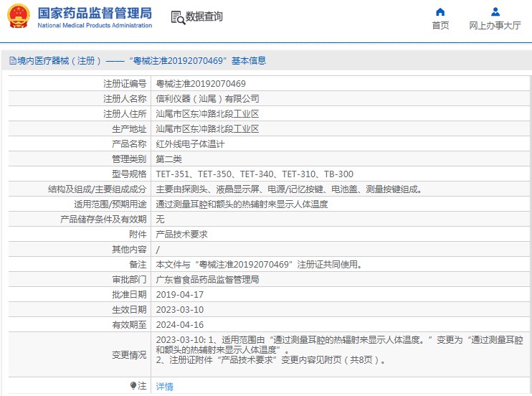
Task: Click the 变更情况 row label
Action: click(x=129, y=355)
